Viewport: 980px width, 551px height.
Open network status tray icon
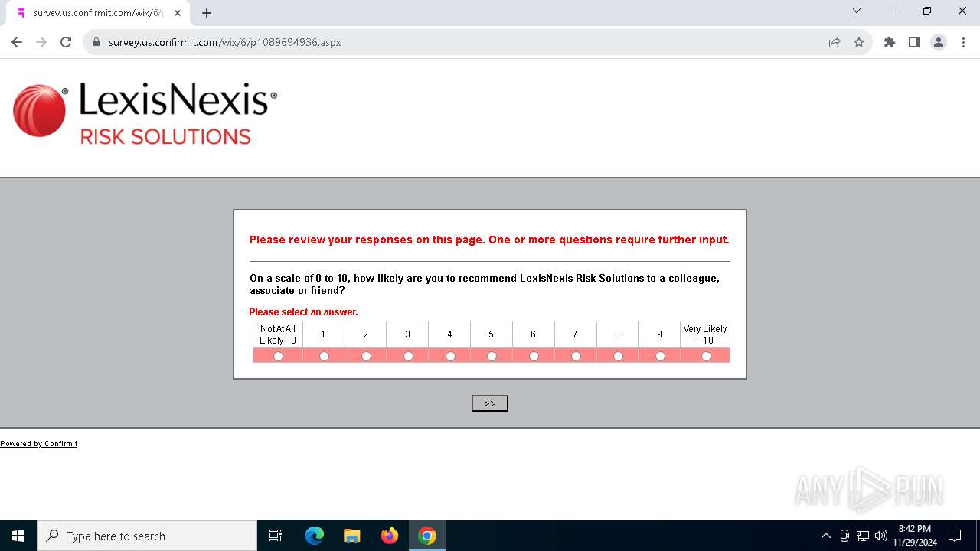coord(863,536)
